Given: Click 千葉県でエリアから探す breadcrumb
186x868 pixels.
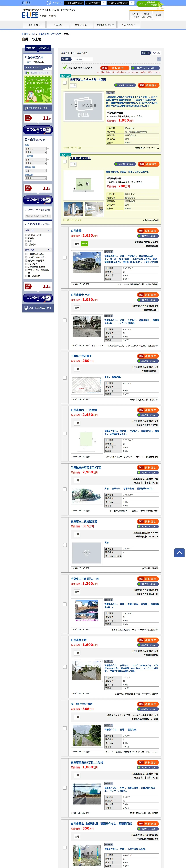Looking at the screenshot, I should (x=50, y=34).
